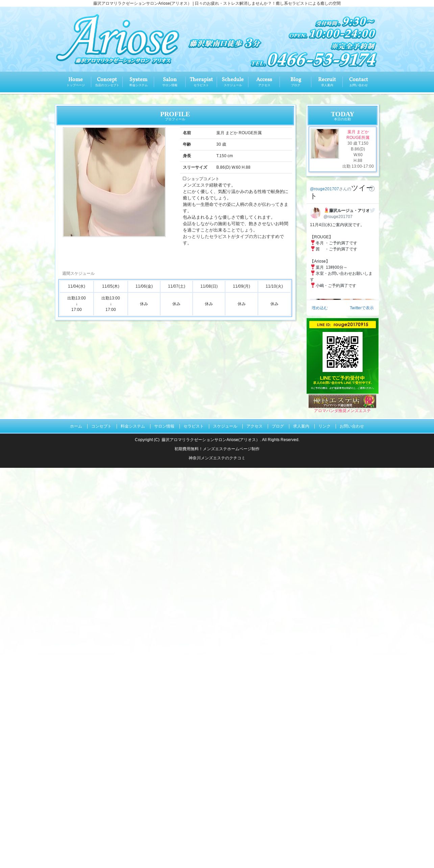The image size is (434, 868).
Task: Click the @rouge201707 link in tweet header
Action: click(324, 189)
